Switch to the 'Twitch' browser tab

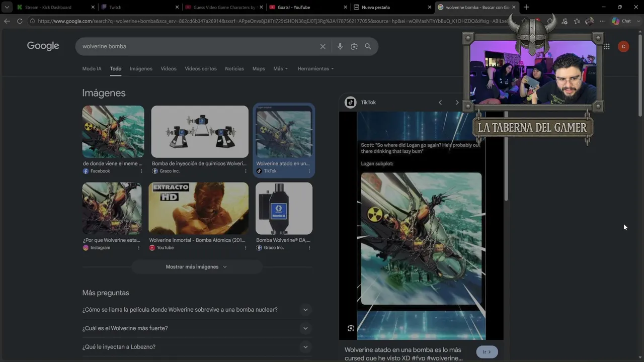(x=140, y=7)
